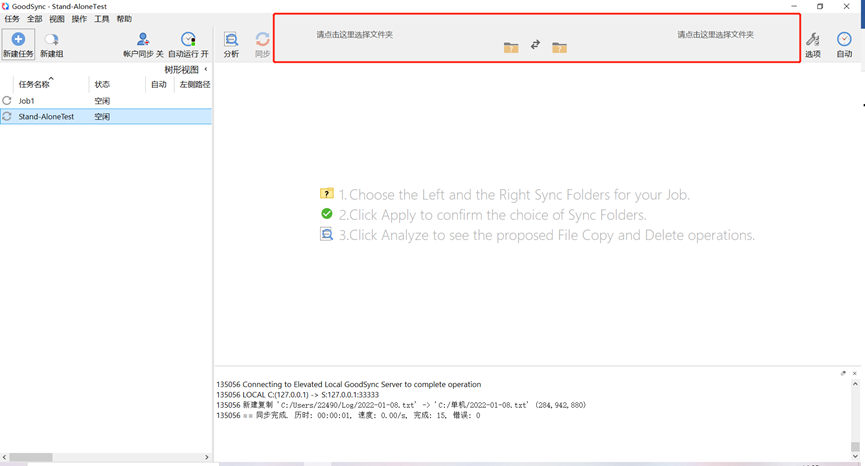Click the Stand-AloneTest sync status icon

[7, 116]
